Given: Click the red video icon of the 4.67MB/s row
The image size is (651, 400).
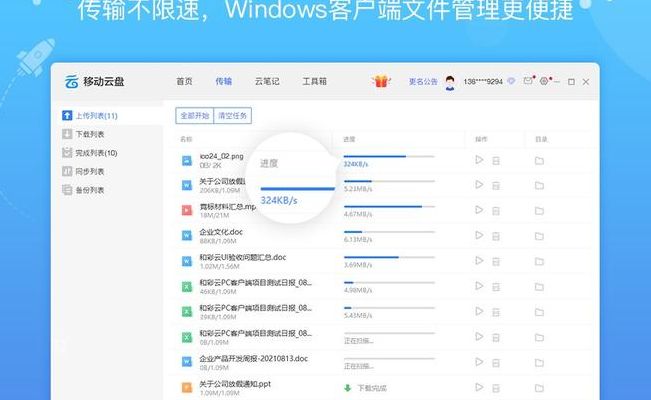Looking at the screenshot, I should (x=187, y=211).
